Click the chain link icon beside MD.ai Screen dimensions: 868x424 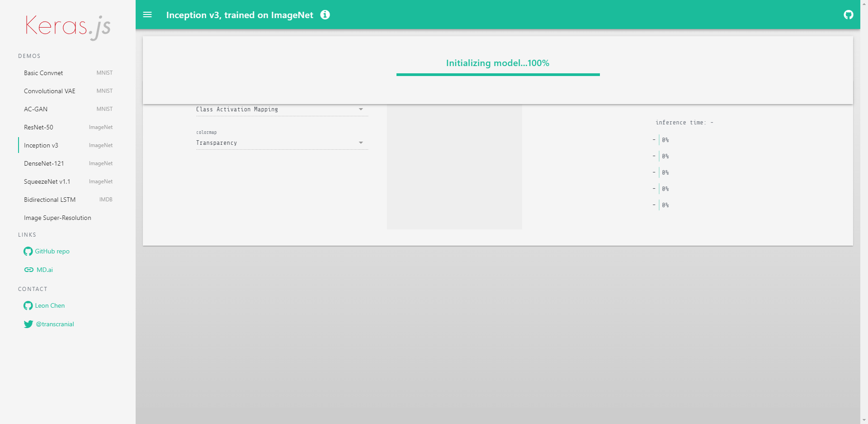pos(29,270)
